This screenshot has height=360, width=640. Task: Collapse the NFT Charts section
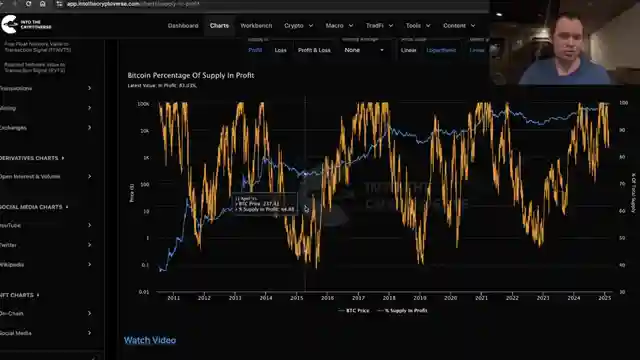[x=20, y=295]
